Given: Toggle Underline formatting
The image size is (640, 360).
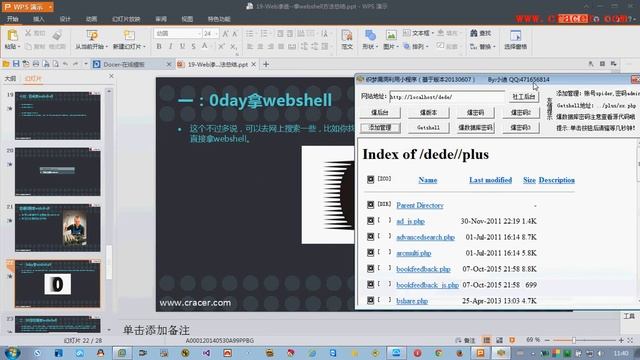Looking at the screenshot, I should (x=182, y=47).
